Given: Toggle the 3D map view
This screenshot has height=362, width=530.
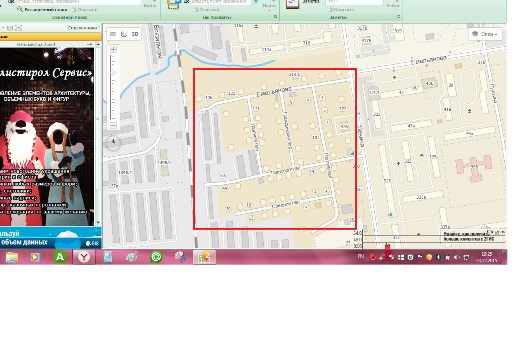Looking at the screenshot, I should 135,34.
